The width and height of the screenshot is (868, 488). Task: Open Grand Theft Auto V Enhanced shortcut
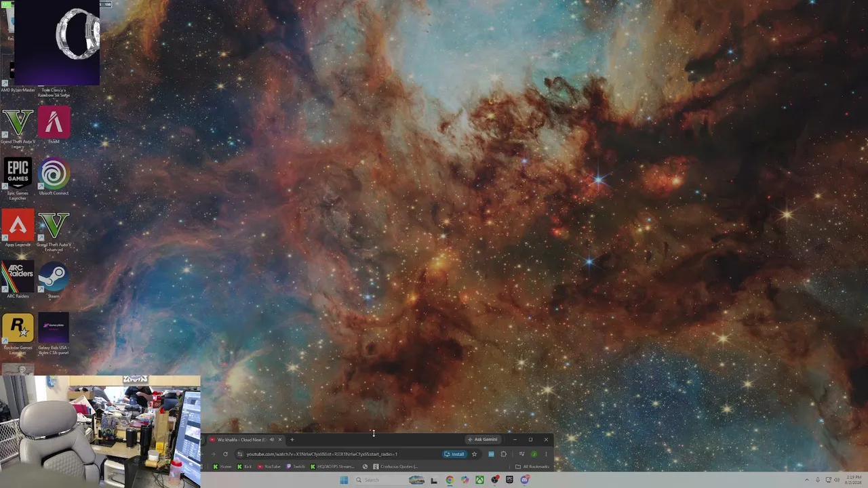point(54,230)
